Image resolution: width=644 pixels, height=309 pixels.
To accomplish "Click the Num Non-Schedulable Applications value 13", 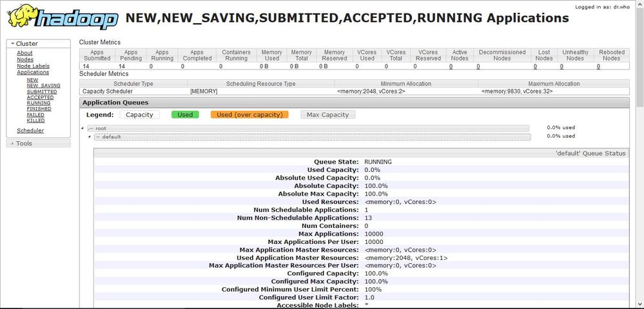I will (368, 218).
